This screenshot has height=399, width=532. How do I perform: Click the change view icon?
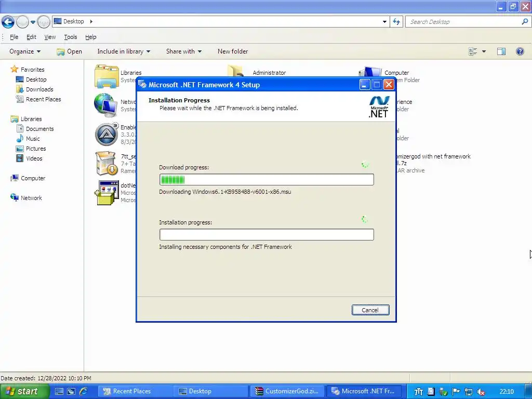[473, 51]
